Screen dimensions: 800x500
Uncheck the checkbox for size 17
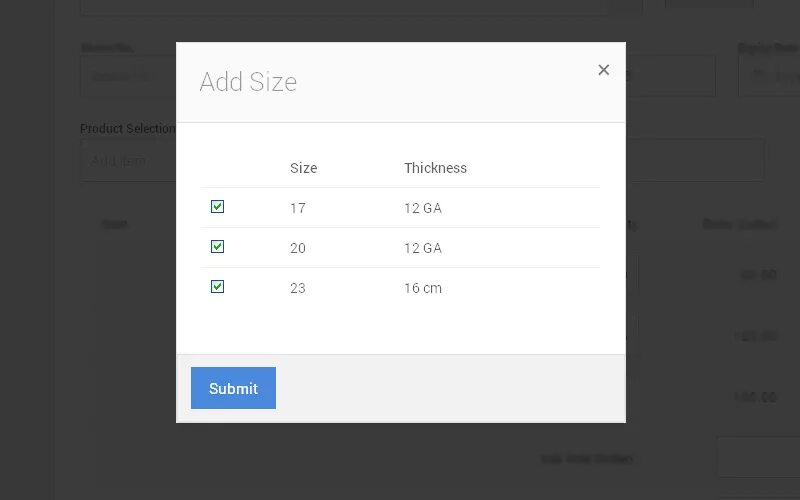(x=217, y=207)
